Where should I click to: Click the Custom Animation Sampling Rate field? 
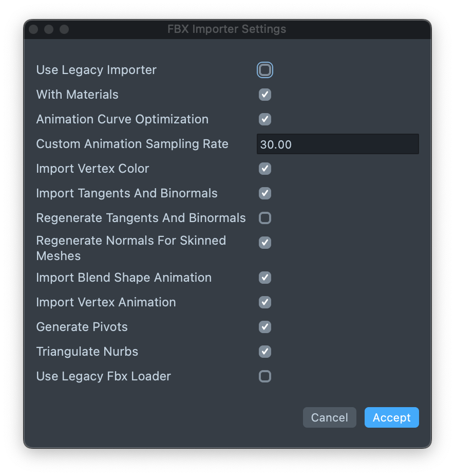click(x=337, y=144)
